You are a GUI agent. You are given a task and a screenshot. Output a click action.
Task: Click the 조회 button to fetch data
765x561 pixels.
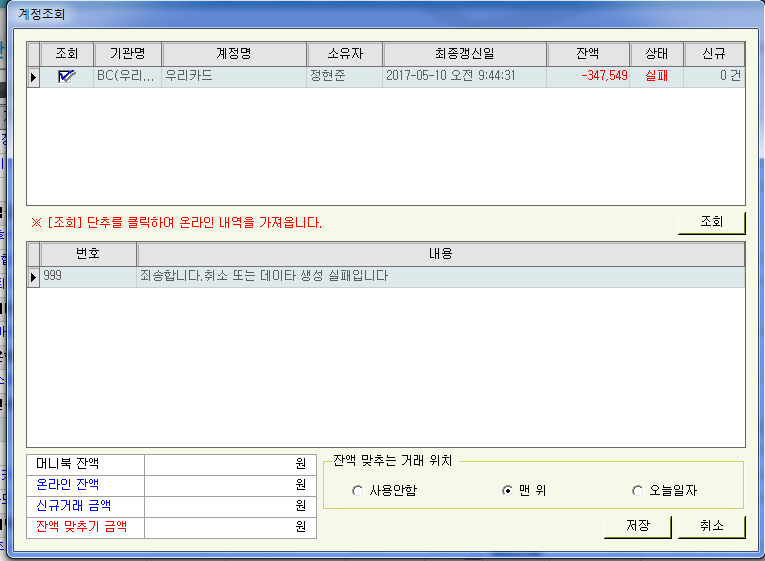pyautogui.click(x=711, y=222)
